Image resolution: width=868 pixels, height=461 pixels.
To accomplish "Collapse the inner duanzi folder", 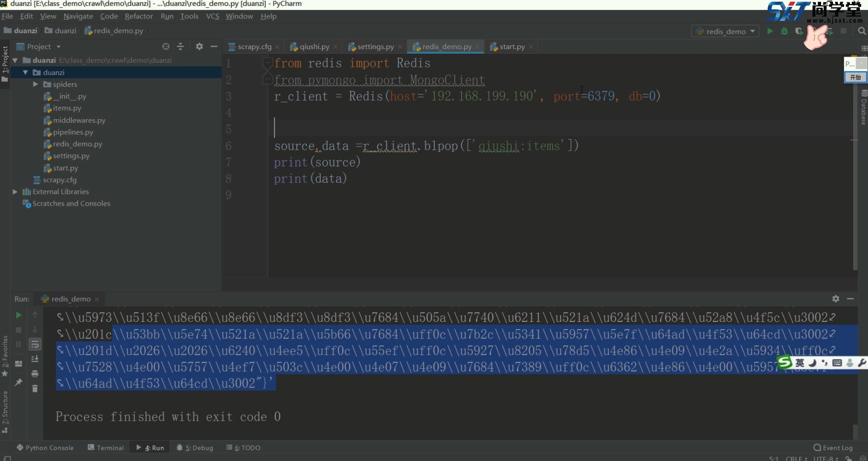I will [26, 73].
